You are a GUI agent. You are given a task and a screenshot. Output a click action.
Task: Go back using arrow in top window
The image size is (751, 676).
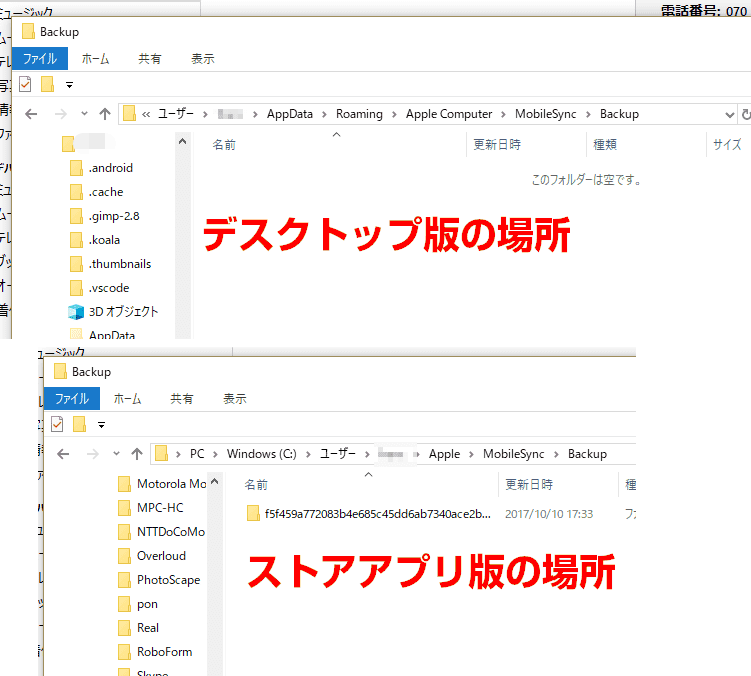pyautogui.click(x=31, y=114)
